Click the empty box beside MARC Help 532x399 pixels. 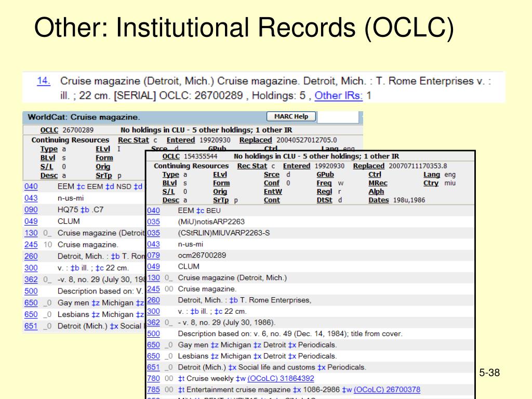click(x=338, y=117)
